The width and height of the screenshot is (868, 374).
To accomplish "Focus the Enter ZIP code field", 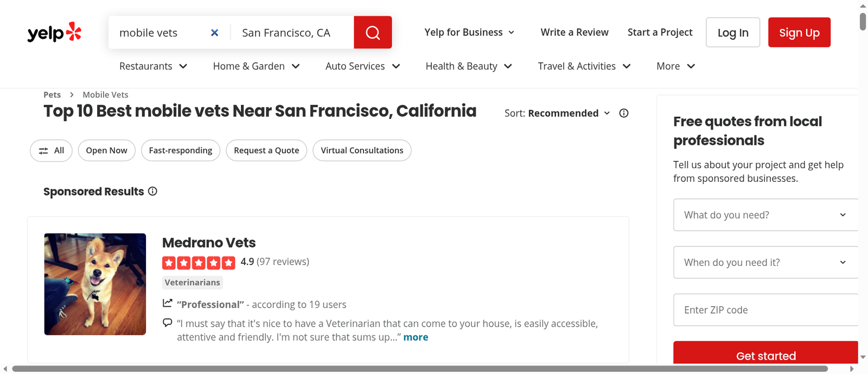I will [x=765, y=310].
